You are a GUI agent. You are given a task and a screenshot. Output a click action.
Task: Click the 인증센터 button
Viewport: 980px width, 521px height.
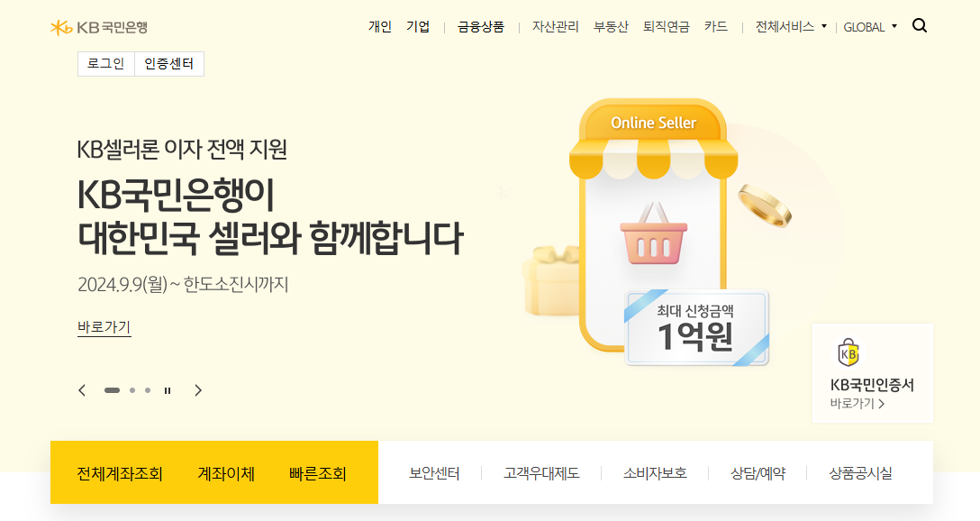pos(169,64)
